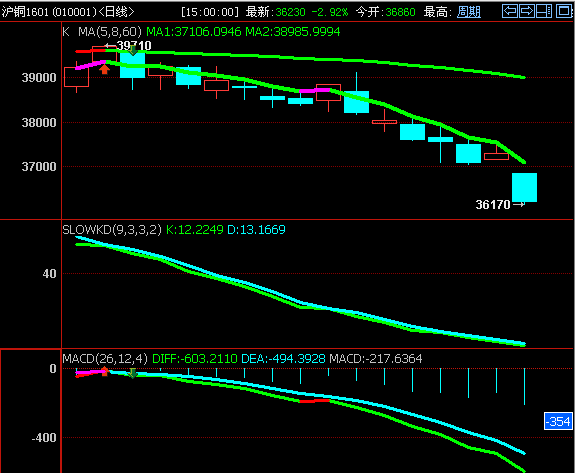This screenshot has width=575, height=473.
Task: Click the 39000 price axis label
Action: point(39,78)
